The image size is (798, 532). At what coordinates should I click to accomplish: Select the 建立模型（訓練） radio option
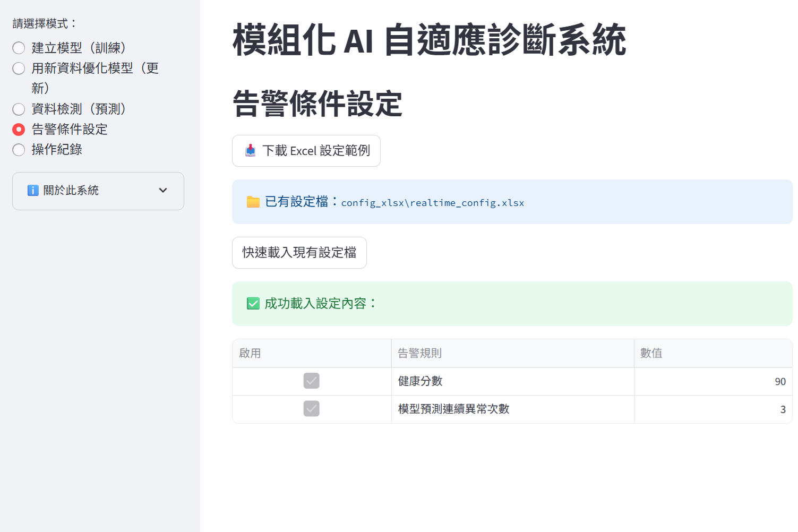pos(19,48)
